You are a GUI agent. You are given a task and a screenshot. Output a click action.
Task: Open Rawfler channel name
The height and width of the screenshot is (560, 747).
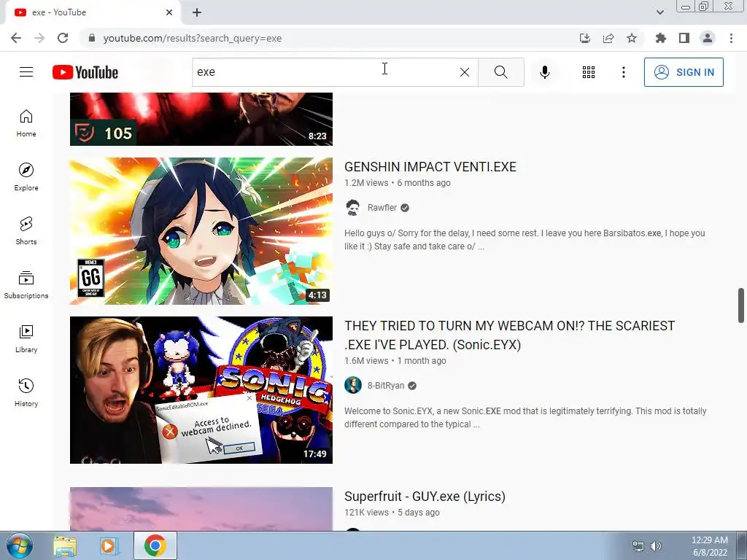tap(382, 208)
